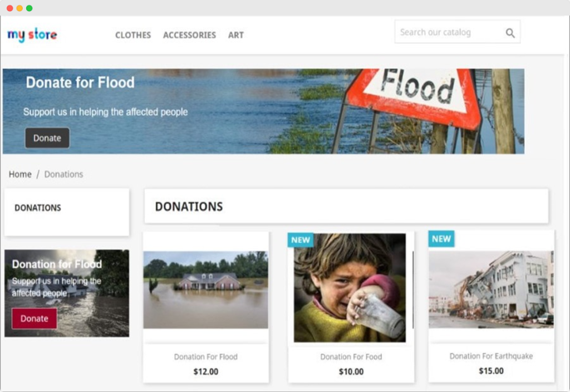Click the NEW badge on Earthquake donation

point(441,239)
